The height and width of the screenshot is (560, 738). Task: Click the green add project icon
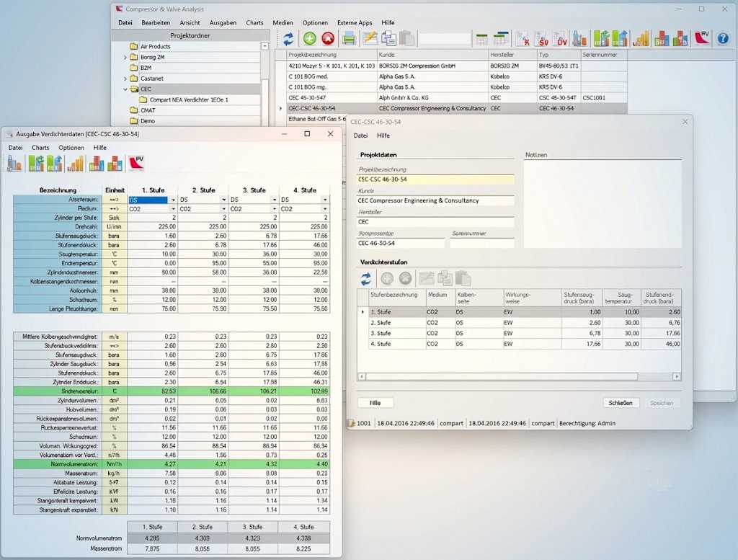[x=310, y=39]
